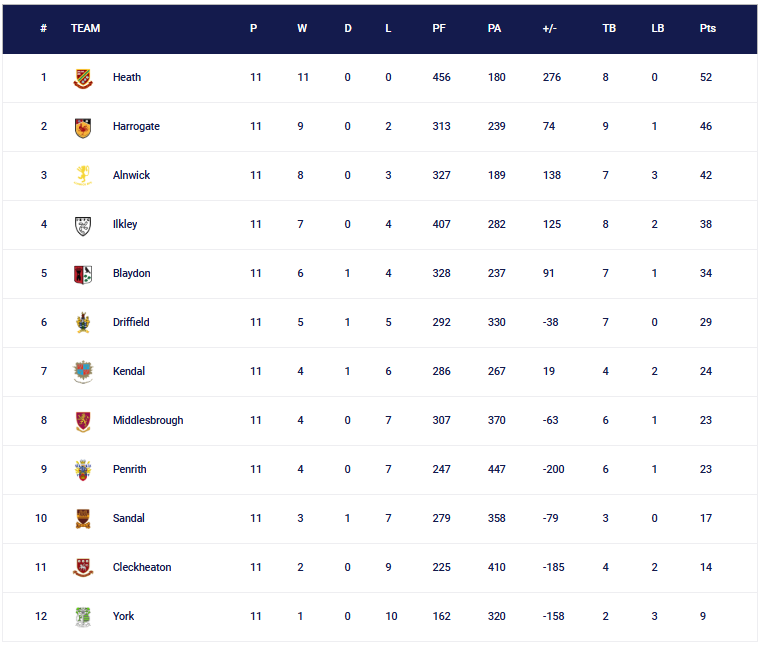The image size is (759, 645).
Task: Click the Sandal team name
Action: (x=129, y=519)
